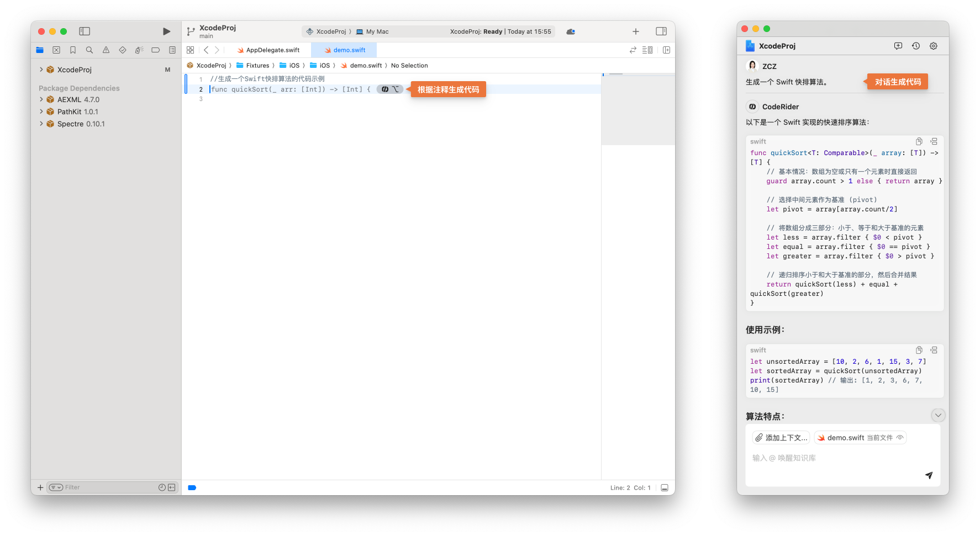The width and height of the screenshot is (980, 536).
Task: Click the ZCZ user avatar
Action: click(752, 66)
